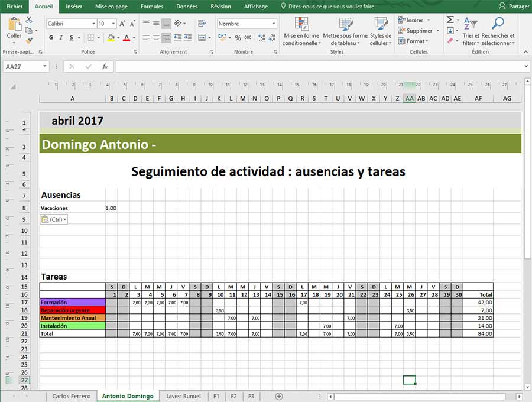The image size is (532, 402).
Task: Switch to the Mise en page tab
Action: click(x=111, y=6)
